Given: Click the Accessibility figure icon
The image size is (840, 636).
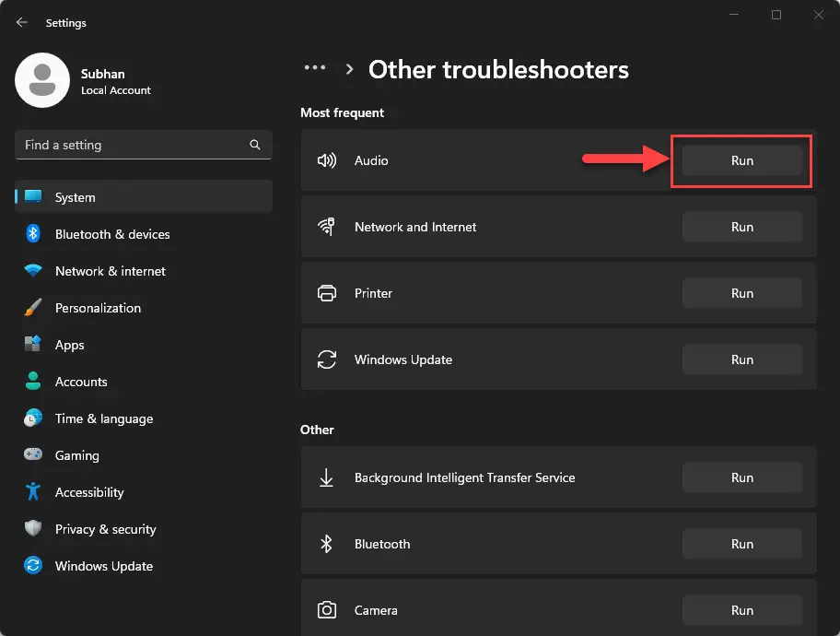Looking at the screenshot, I should (x=33, y=491).
